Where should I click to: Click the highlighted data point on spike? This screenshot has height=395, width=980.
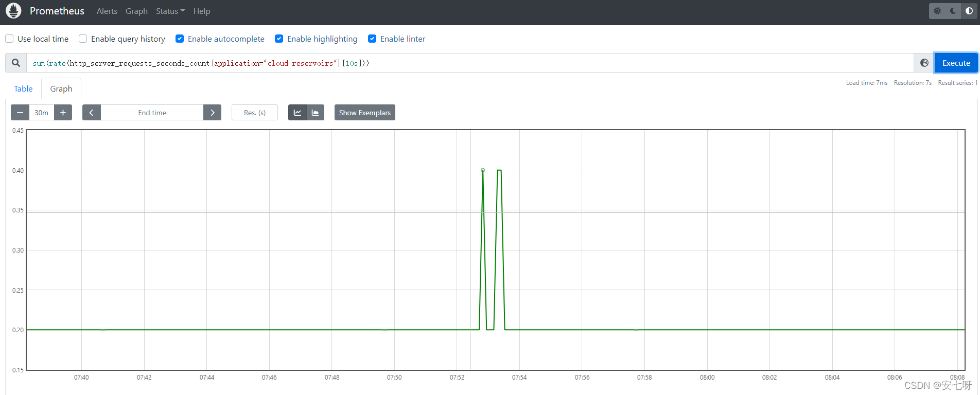pos(483,170)
